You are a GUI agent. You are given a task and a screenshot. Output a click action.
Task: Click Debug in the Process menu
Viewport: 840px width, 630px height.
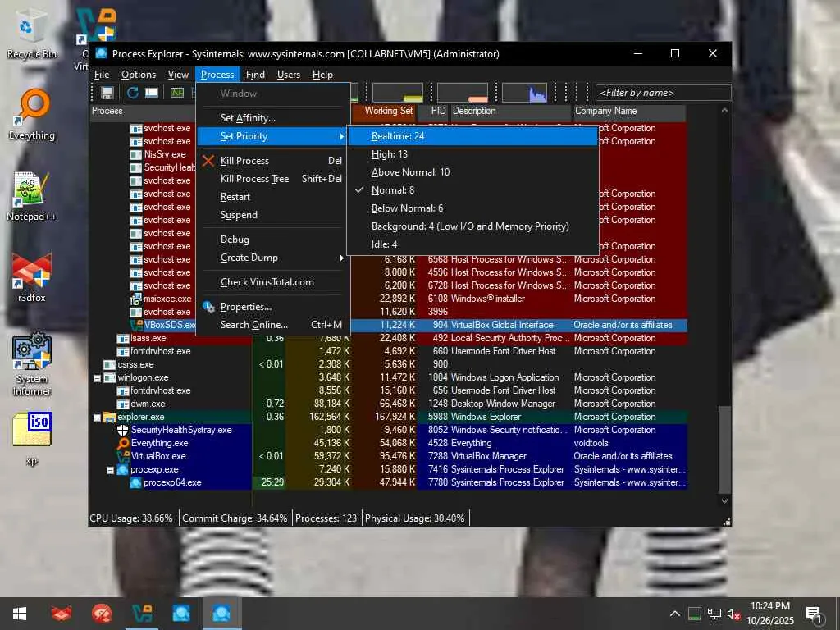[274, 240]
